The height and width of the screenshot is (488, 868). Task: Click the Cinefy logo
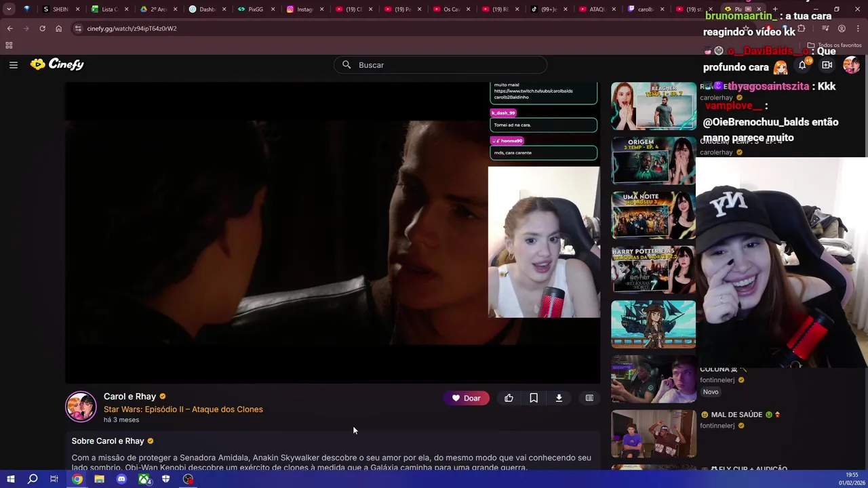[57, 64]
